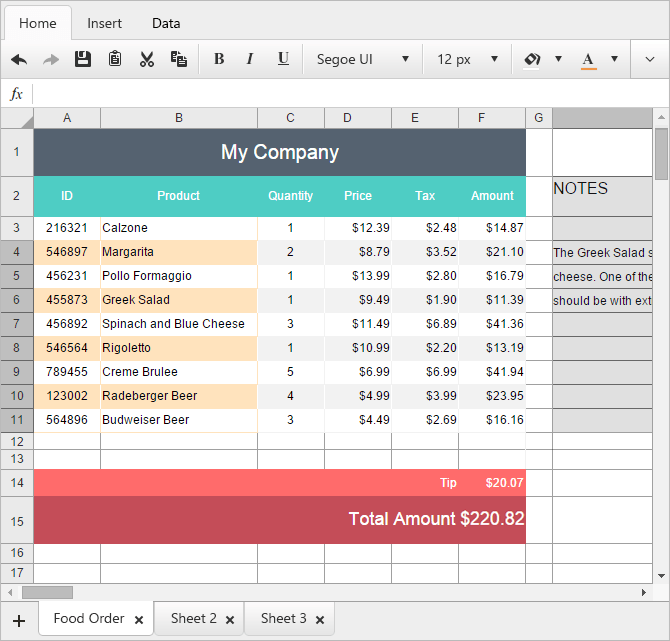
Task: Click the Copy icon in toolbar
Action: tap(179, 59)
